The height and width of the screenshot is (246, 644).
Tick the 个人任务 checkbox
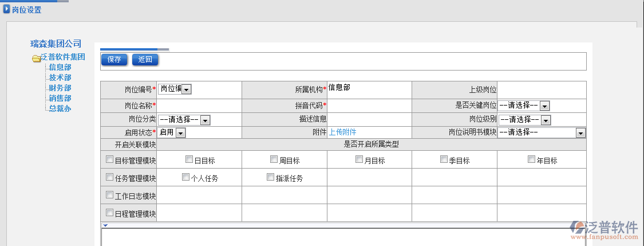point(185,177)
